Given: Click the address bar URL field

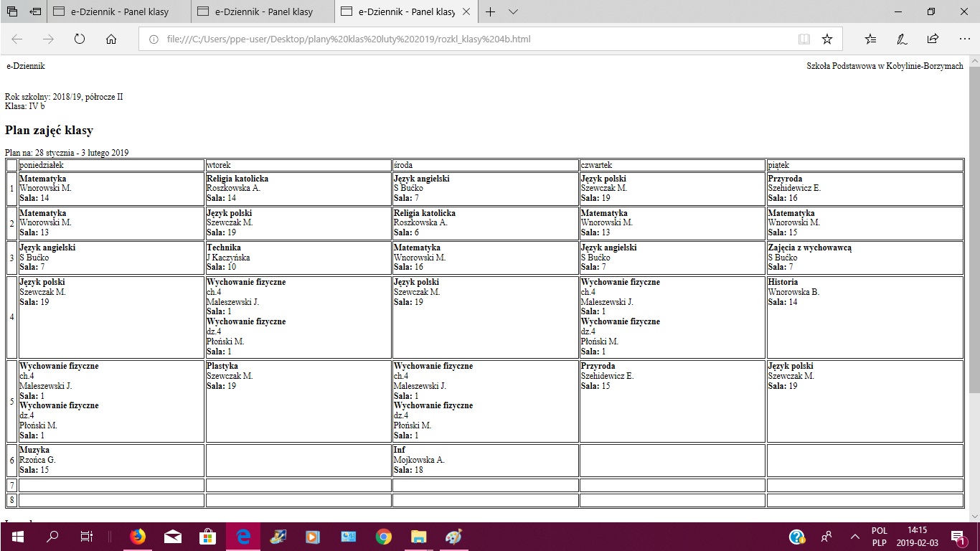Looking at the screenshot, I should click(x=466, y=39).
